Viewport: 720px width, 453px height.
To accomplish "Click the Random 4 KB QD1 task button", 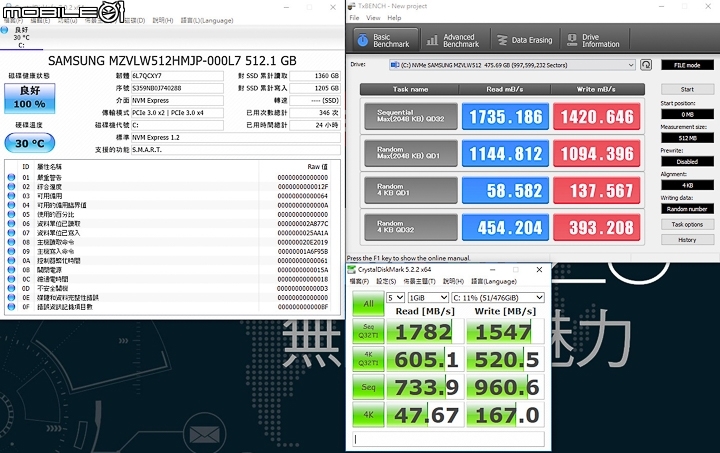I will coord(411,190).
